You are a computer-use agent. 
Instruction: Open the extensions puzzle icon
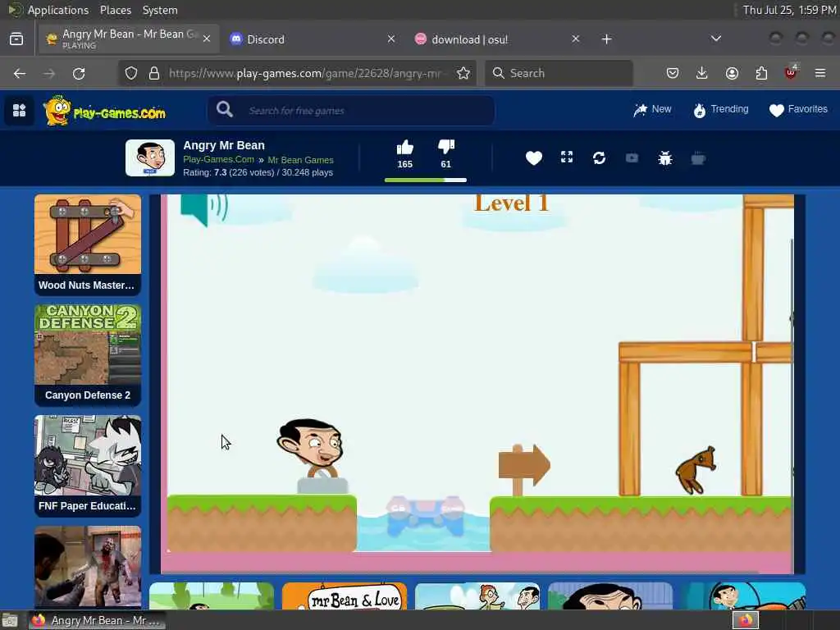click(761, 73)
